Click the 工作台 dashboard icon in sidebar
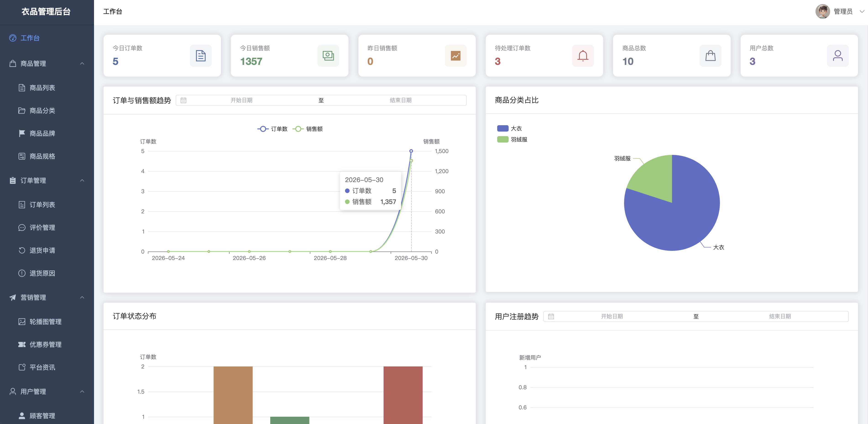The width and height of the screenshot is (868, 424). [x=13, y=38]
